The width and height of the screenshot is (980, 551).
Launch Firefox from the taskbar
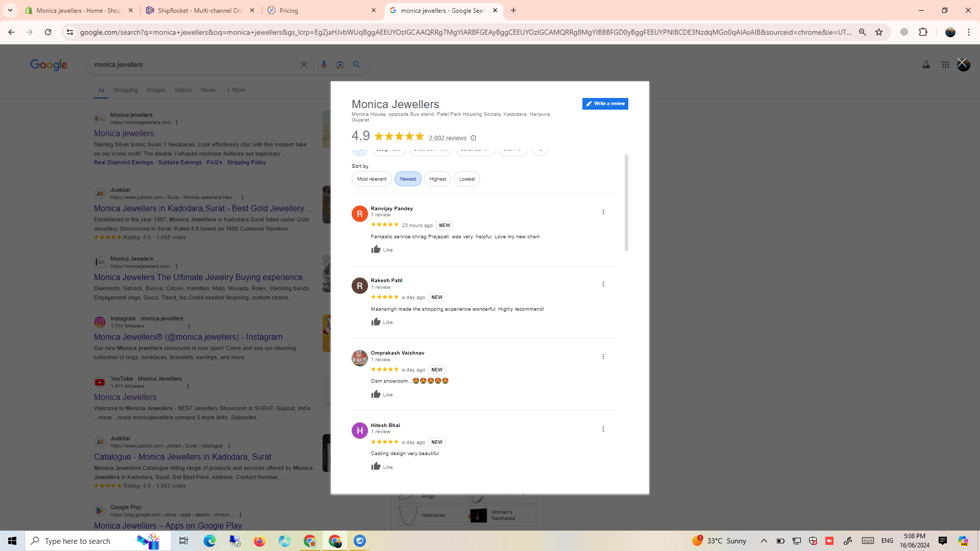259,541
